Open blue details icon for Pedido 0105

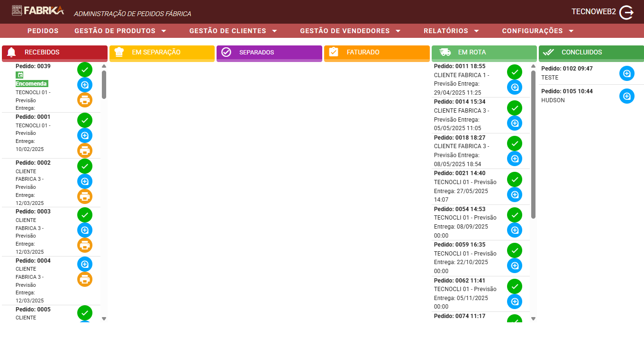coord(626,96)
